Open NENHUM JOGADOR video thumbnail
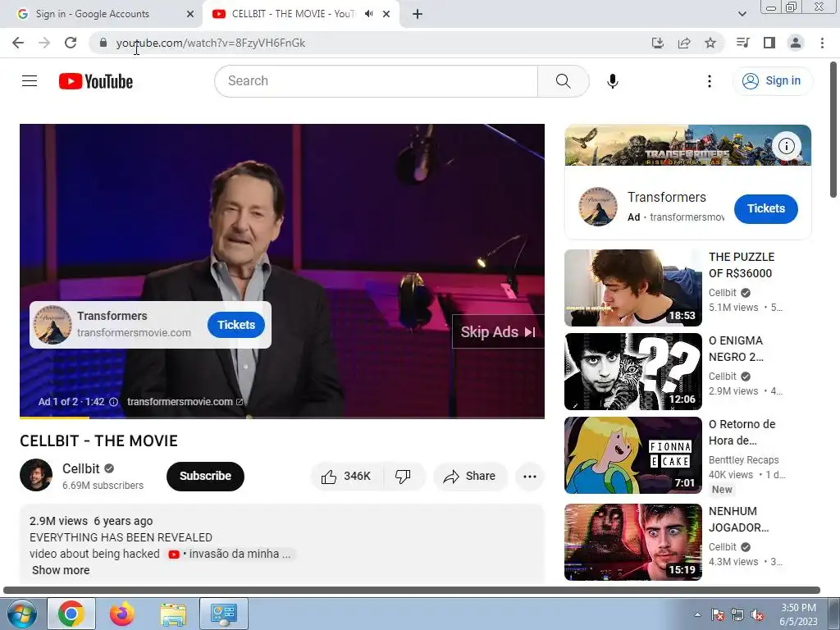Viewport: 840px width, 630px height. pyautogui.click(x=632, y=542)
